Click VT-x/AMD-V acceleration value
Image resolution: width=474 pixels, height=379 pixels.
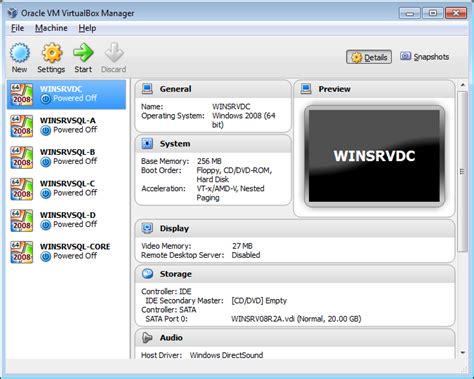pos(230,193)
